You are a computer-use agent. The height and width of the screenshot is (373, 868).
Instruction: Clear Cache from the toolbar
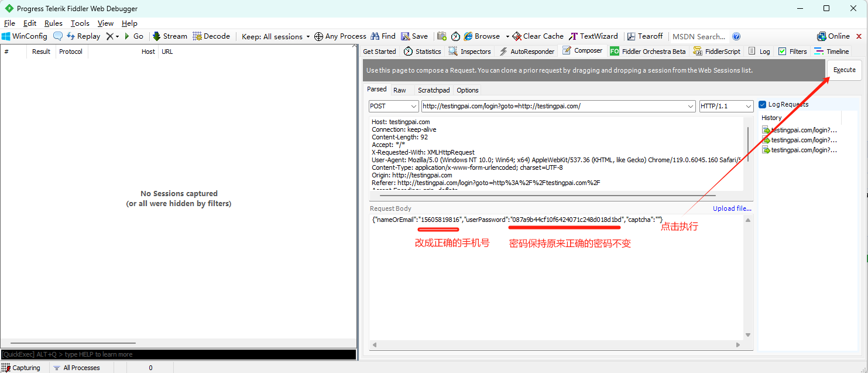537,36
